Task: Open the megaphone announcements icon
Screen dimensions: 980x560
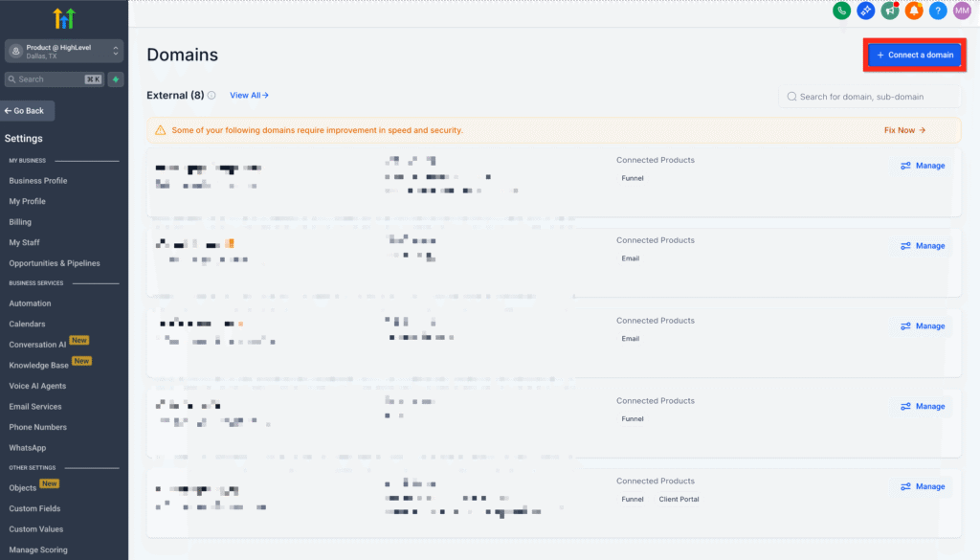Action: pos(890,11)
